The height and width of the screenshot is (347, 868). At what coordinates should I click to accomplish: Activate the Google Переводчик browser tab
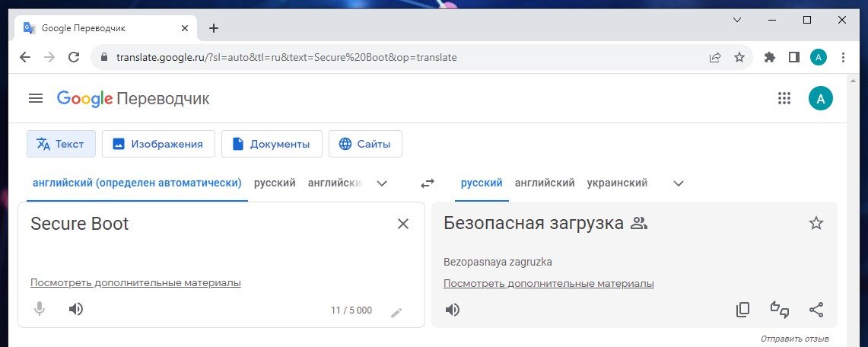point(105,28)
